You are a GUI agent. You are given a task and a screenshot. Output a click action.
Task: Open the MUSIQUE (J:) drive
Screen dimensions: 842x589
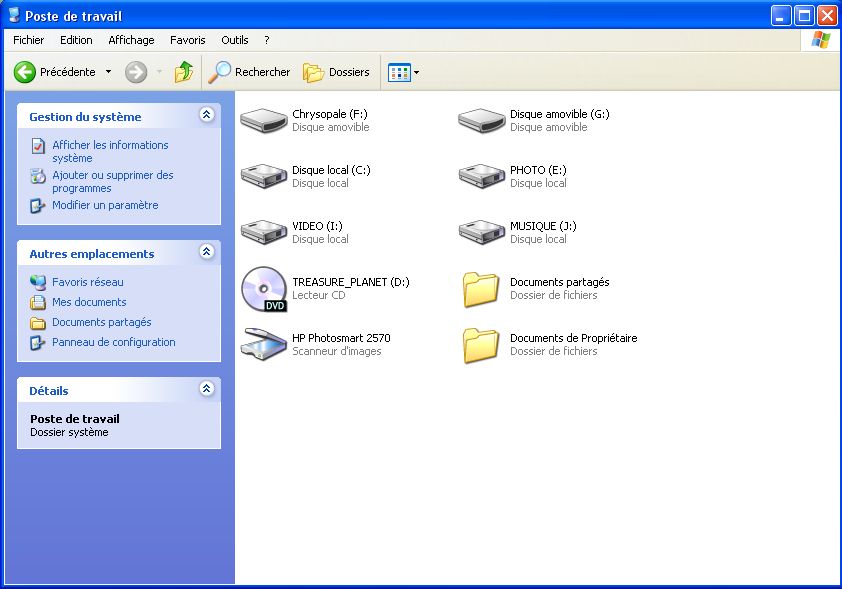click(481, 232)
